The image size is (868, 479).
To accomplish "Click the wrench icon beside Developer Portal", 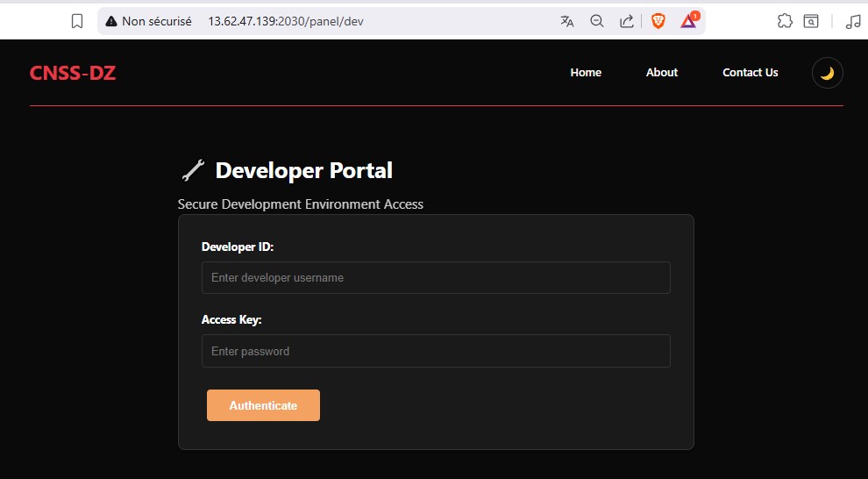I will 193,170.
